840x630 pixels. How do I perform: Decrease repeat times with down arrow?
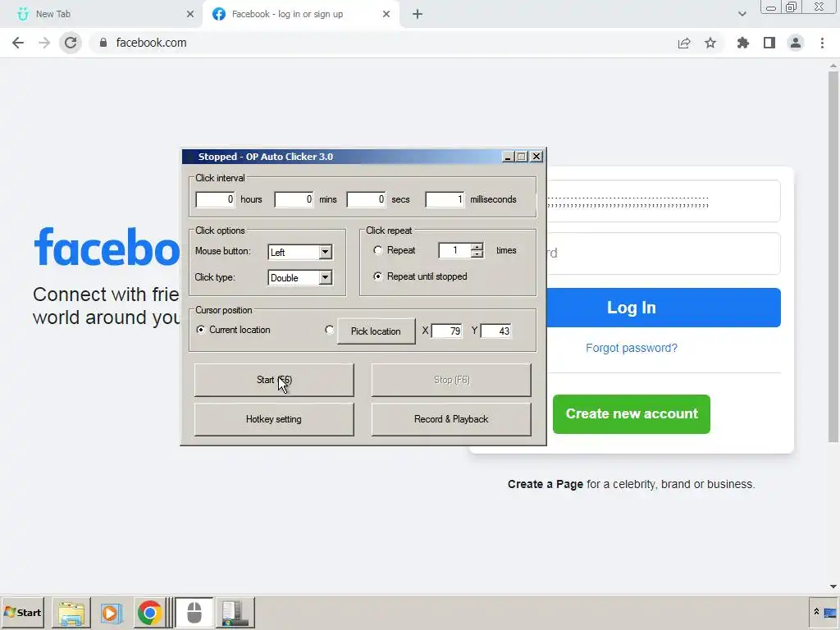[477, 254]
